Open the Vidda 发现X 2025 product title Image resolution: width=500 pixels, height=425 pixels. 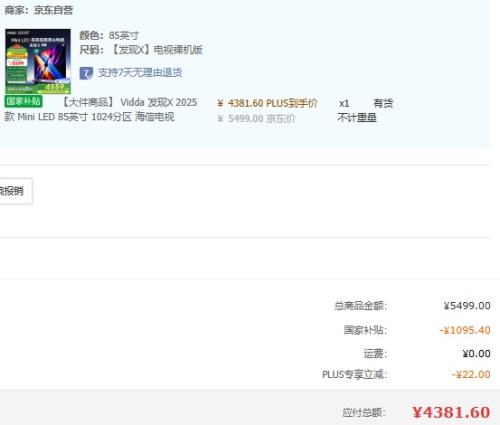pos(130,102)
